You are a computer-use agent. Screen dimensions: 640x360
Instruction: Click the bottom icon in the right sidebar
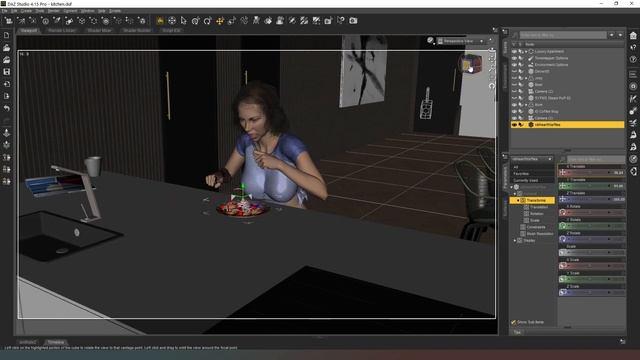click(x=633, y=171)
